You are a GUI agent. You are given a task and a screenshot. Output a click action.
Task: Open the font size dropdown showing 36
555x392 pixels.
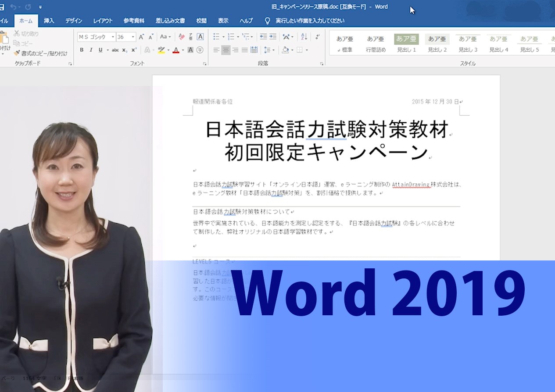133,37
